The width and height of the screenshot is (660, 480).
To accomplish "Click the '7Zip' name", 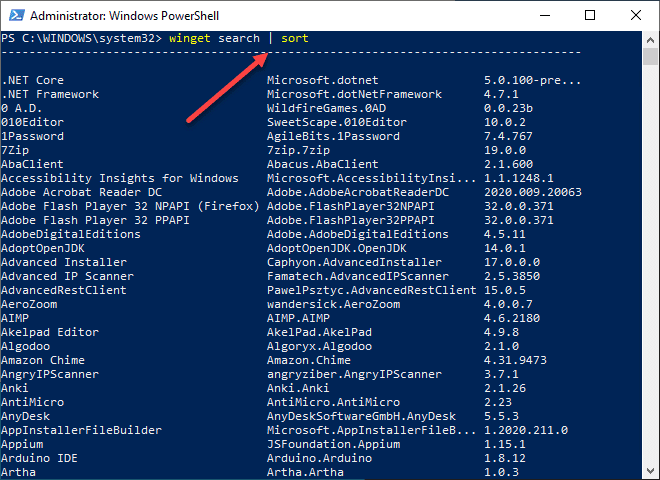I will (15, 150).
